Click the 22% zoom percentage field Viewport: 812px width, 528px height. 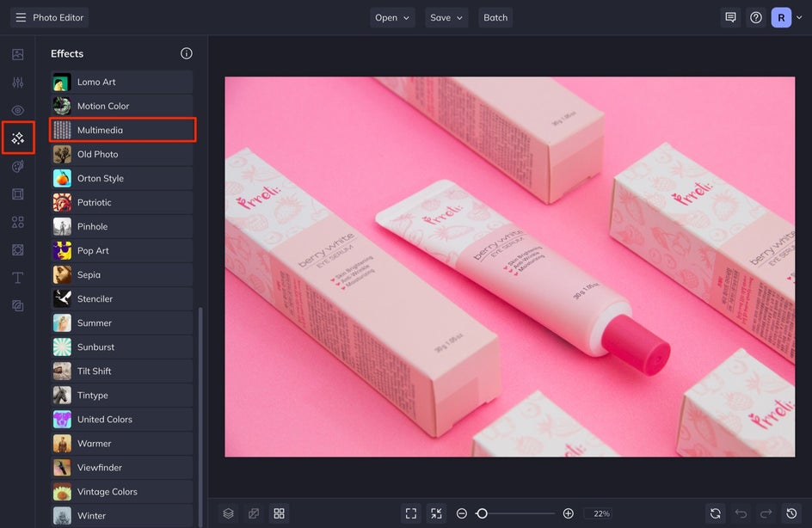click(x=600, y=513)
